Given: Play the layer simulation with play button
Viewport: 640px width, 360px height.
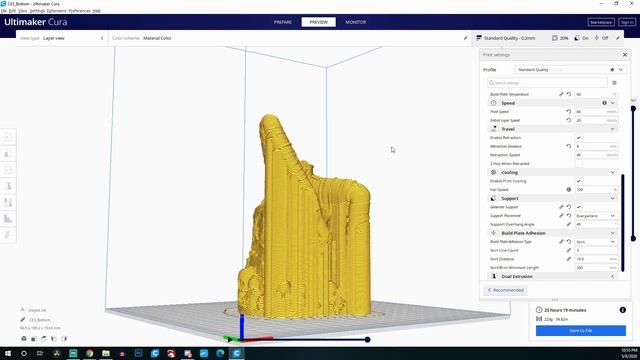Looking at the screenshot, I should coord(230,340).
